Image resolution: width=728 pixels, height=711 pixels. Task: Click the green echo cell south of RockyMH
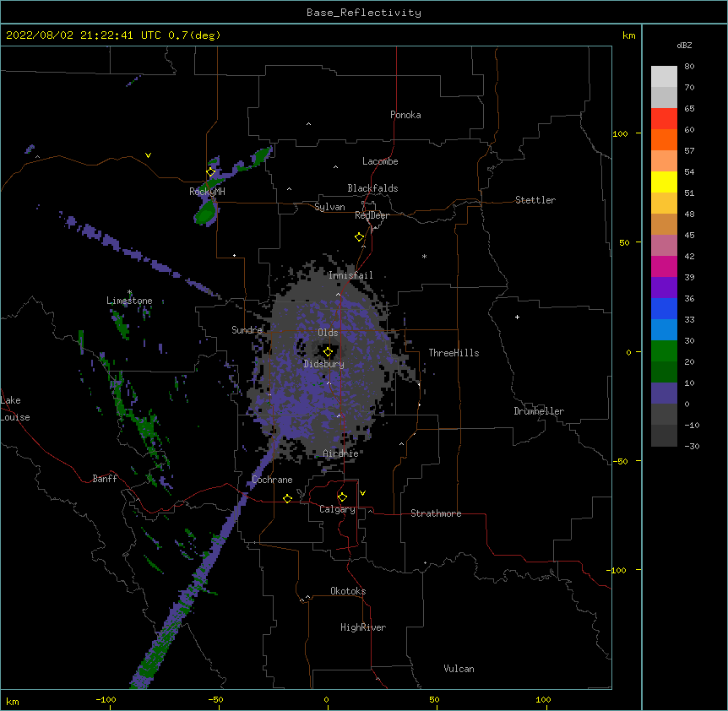coord(204,214)
